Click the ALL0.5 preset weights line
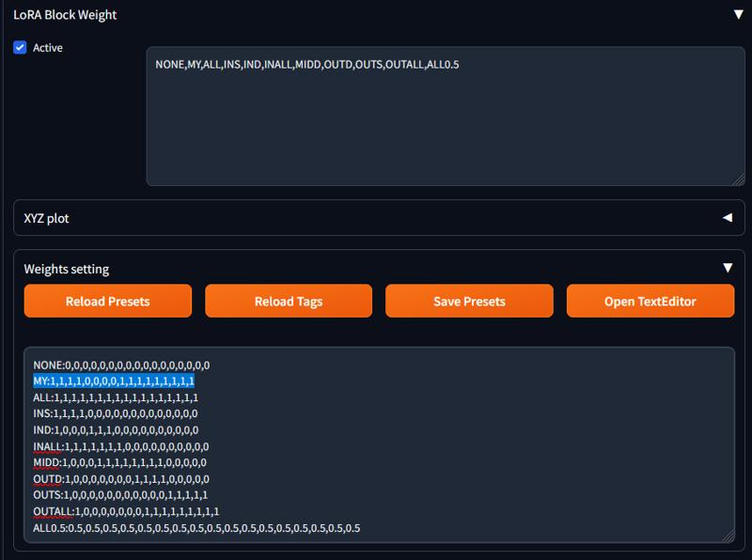This screenshot has width=752, height=560. click(x=196, y=528)
